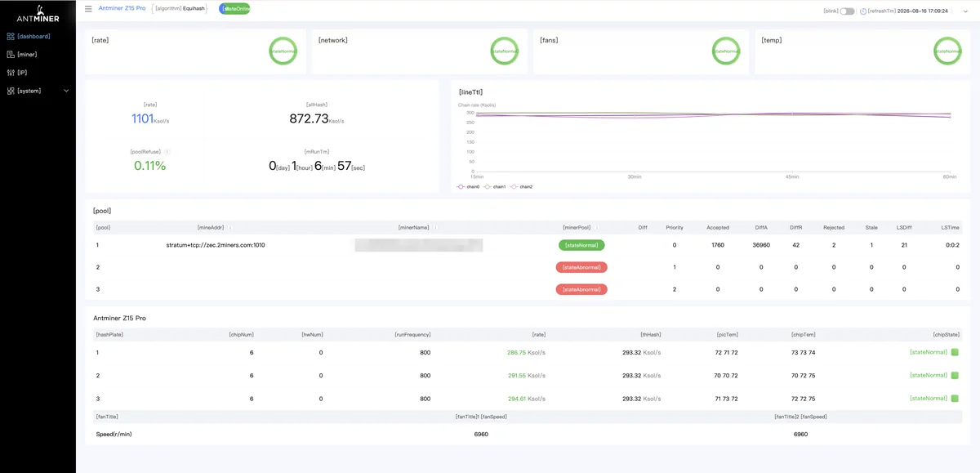980x473 pixels.
Task: Click the stratum+tcp://zec.2miners.com:1010 address
Action: (216, 245)
